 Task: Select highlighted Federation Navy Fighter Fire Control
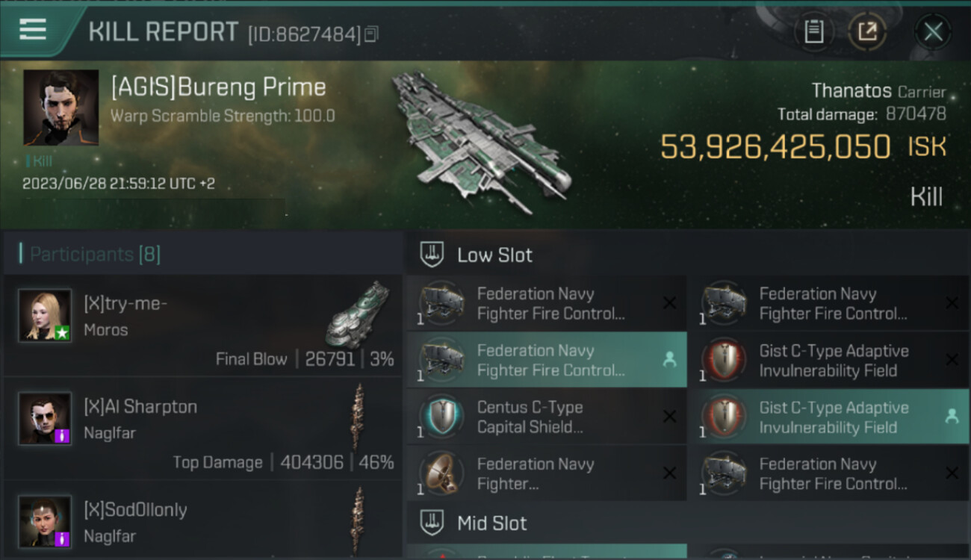click(546, 360)
